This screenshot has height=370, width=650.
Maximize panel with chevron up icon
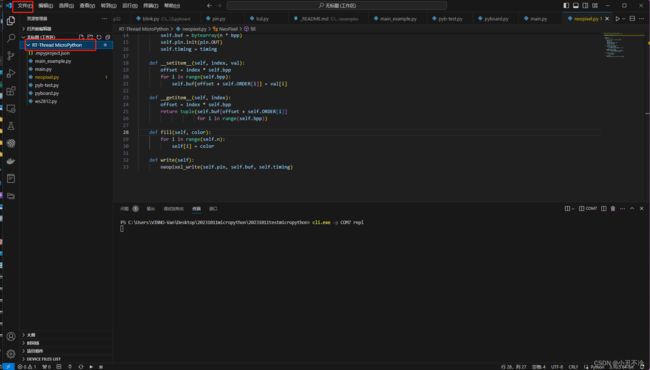coord(632,208)
